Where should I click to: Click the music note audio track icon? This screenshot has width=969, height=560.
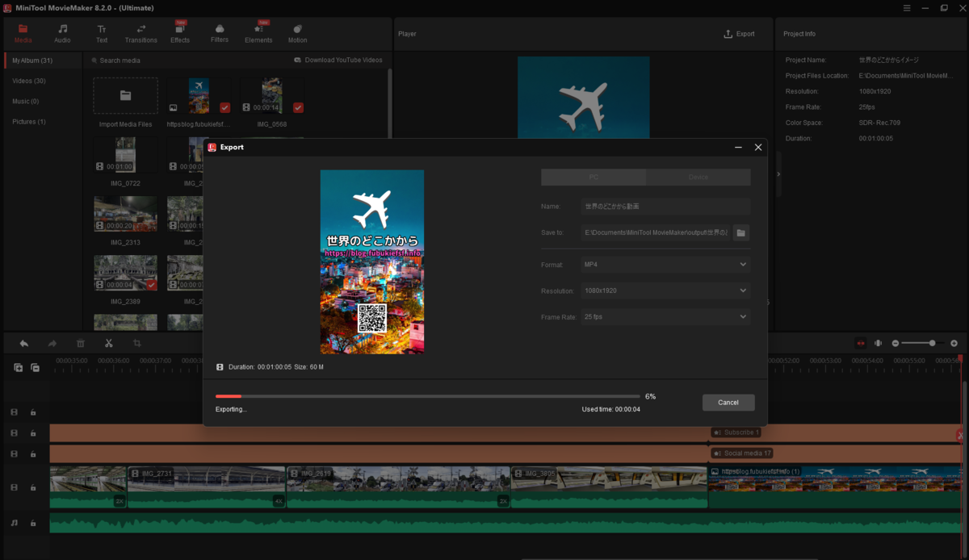click(14, 523)
